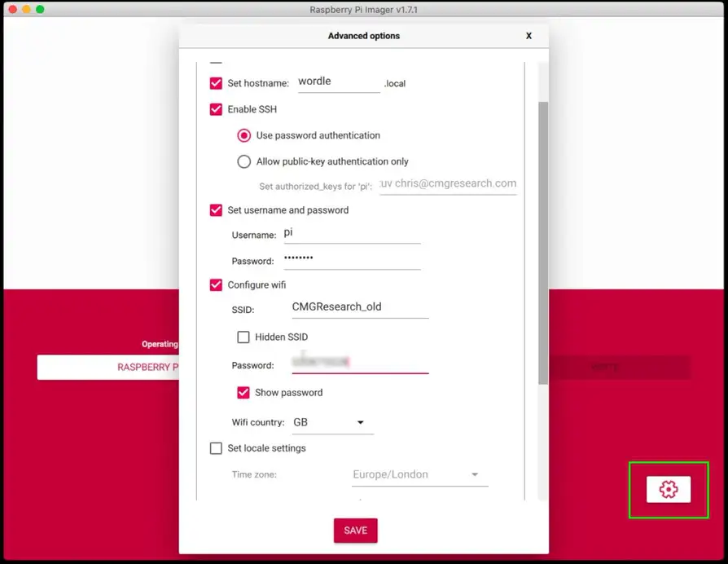Viewport: 728px width, 564px height.
Task: Select Use password authentication option
Action: 243,135
